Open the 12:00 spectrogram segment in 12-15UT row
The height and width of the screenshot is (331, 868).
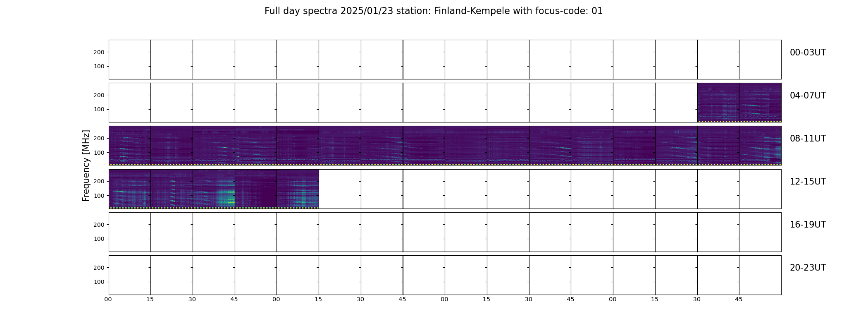pos(130,189)
